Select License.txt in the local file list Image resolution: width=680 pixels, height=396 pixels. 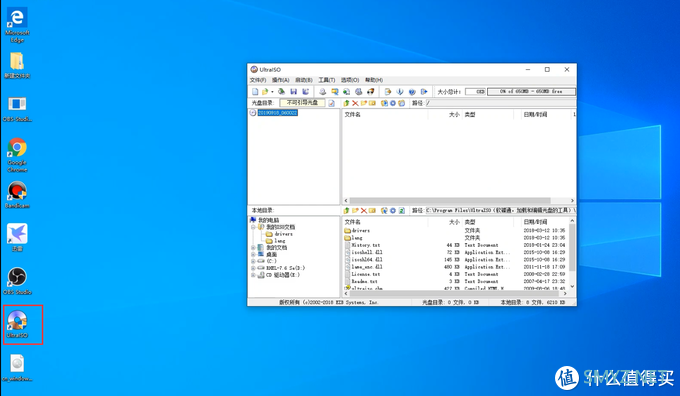[366, 274]
